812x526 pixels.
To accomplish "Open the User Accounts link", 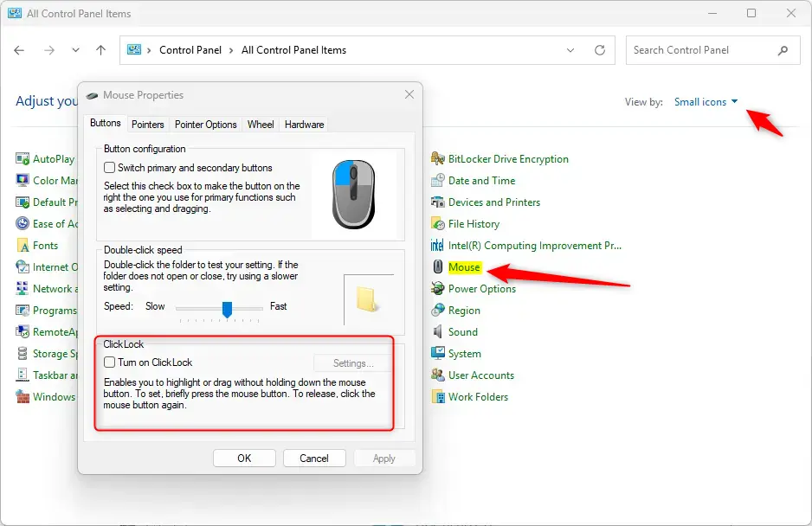I will (481, 375).
